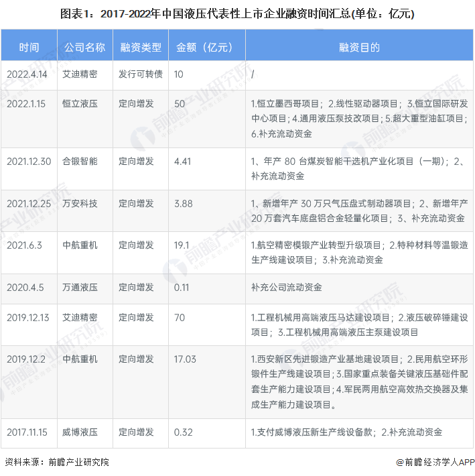Viewport: 475px width, 476px height.
Task: Click the @前瞻经济学人APP credit
Action: click(x=435, y=462)
